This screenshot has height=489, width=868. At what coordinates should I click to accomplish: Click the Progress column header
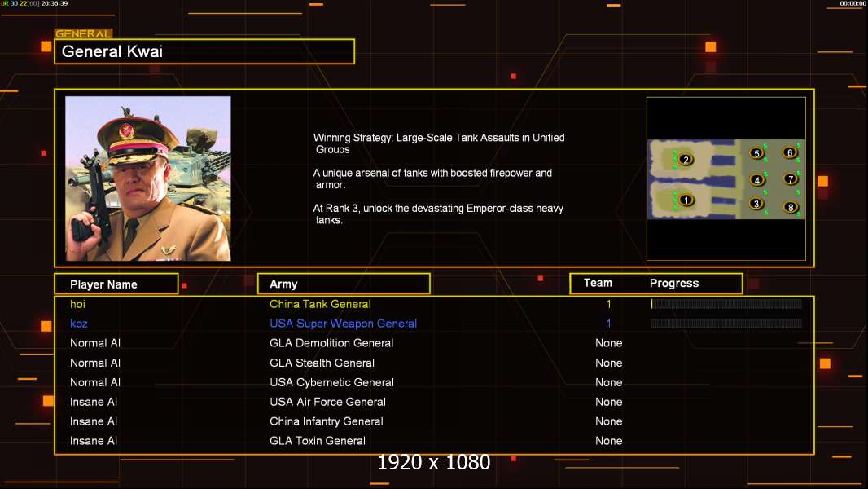[x=673, y=283]
